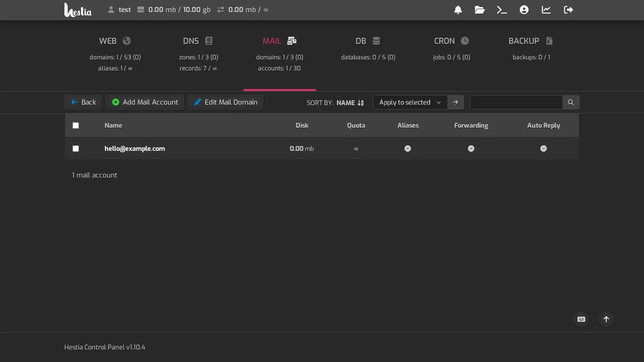Switch to the WEB tab
The width and height of the screenshot is (644, 362).
pos(115,54)
